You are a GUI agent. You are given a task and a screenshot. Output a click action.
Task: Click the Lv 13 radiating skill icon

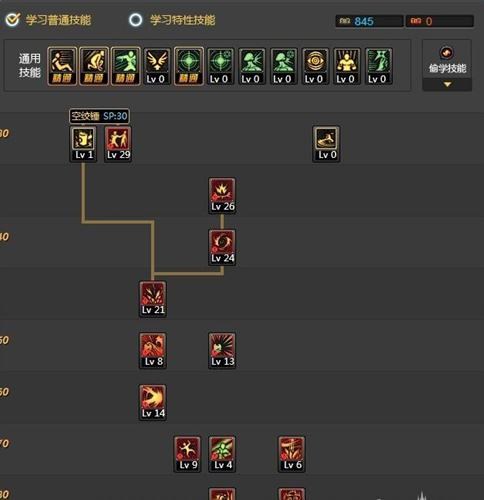click(222, 351)
